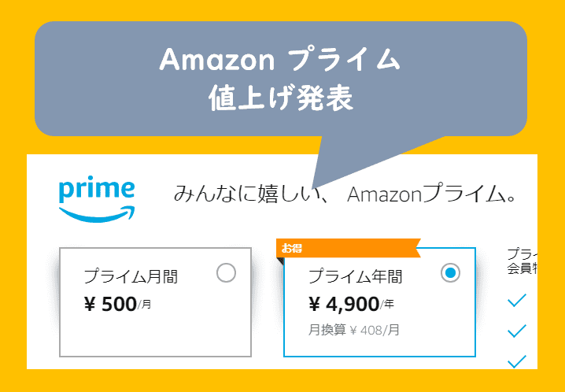Click the third blue checkmark icon
The height and width of the screenshot is (392, 565).
click(x=517, y=361)
